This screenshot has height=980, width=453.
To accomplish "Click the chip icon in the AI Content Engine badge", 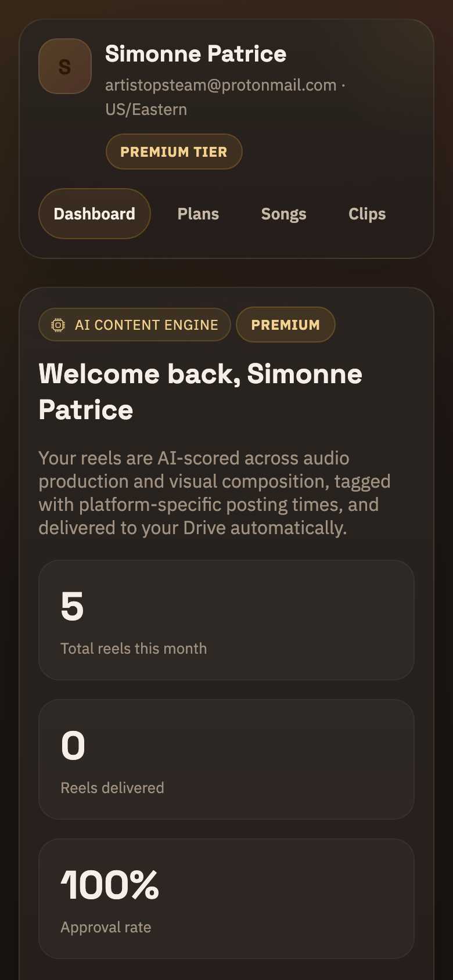I will 58,325.
